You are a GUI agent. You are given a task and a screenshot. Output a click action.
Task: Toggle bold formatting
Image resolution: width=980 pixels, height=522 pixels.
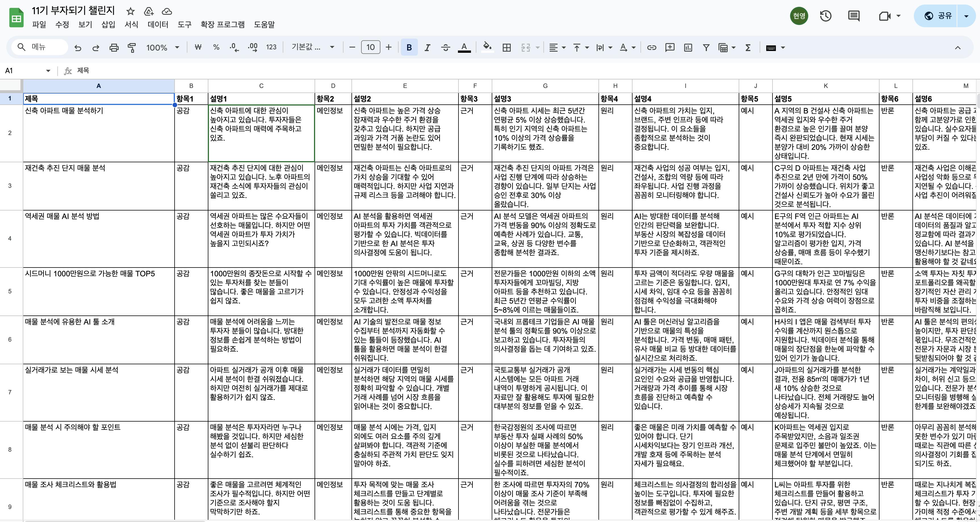coord(409,48)
